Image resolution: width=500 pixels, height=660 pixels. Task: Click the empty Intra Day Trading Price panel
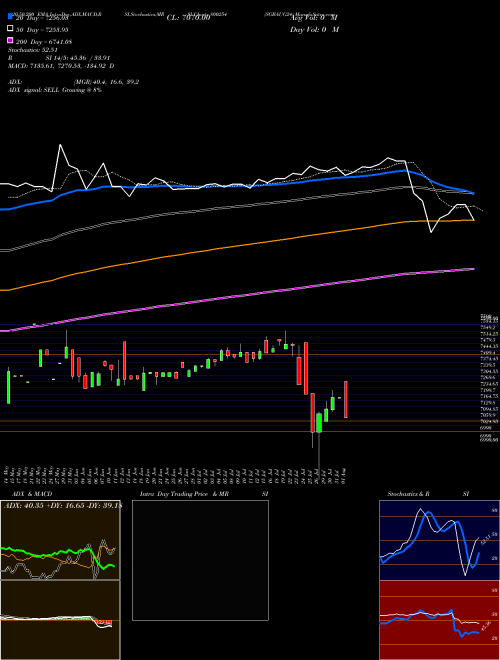point(200,560)
